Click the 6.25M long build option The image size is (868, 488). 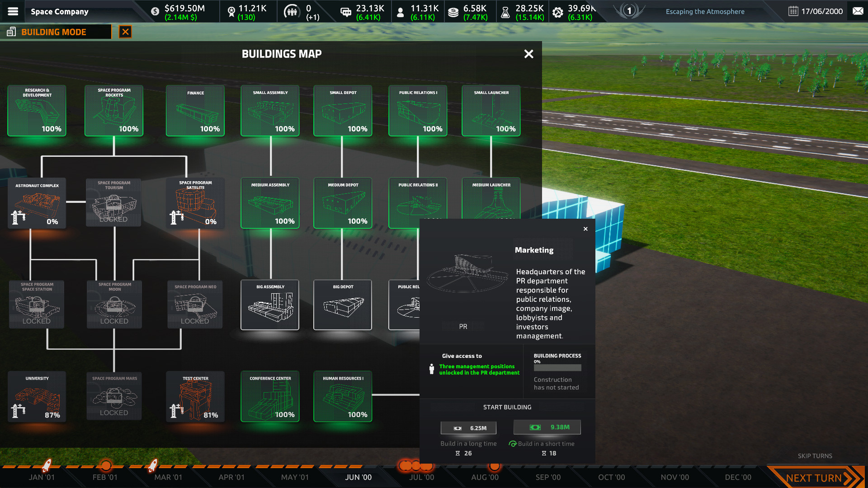pyautogui.click(x=468, y=427)
